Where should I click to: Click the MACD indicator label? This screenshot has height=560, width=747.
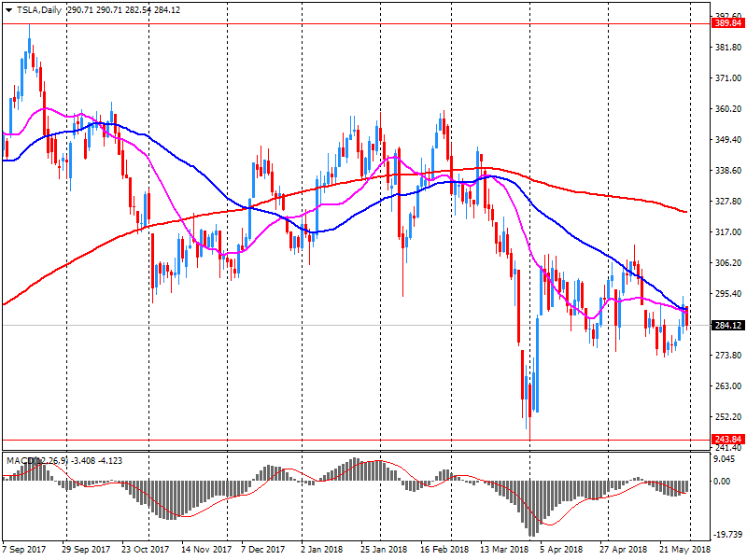click(x=17, y=460)
